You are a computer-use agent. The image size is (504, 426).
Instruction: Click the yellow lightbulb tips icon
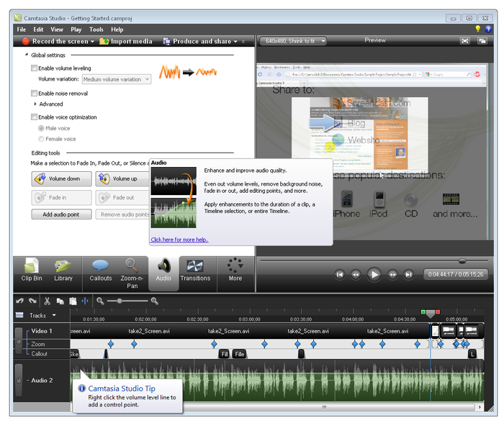pyautogui.click(x=477, y=29)
